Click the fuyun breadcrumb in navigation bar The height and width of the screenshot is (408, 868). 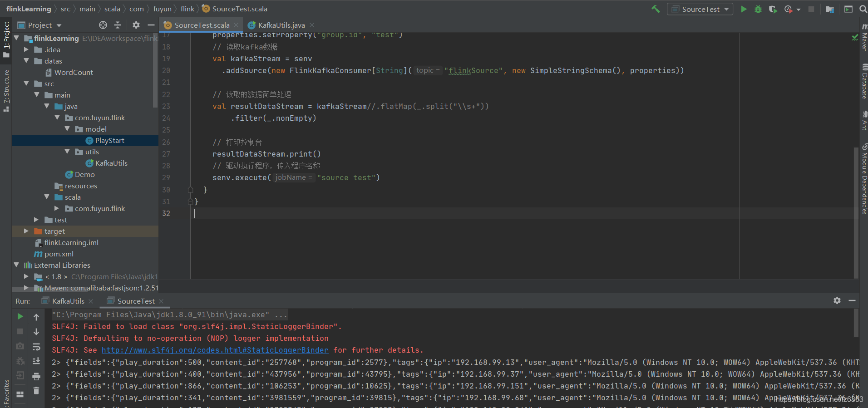click(x=163, y=9)
